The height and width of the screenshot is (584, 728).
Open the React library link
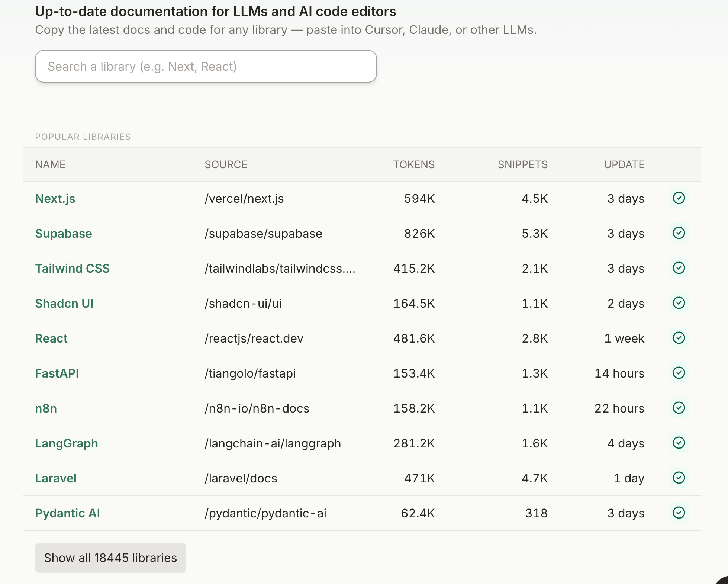(x=51, y=338)
